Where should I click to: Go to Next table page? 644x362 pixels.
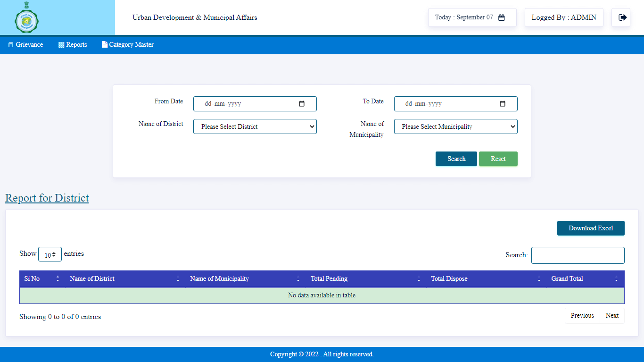(x=612, y=316)
